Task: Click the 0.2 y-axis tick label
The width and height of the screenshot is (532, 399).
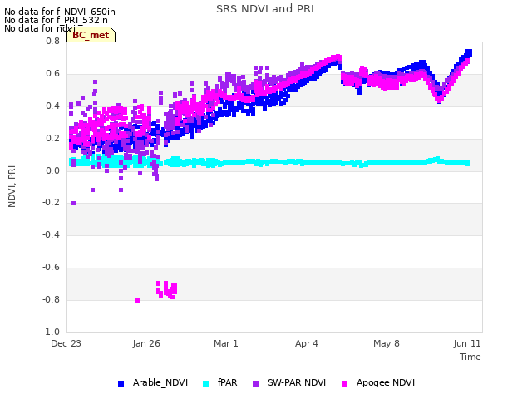Action: click(x=52, y=139)
